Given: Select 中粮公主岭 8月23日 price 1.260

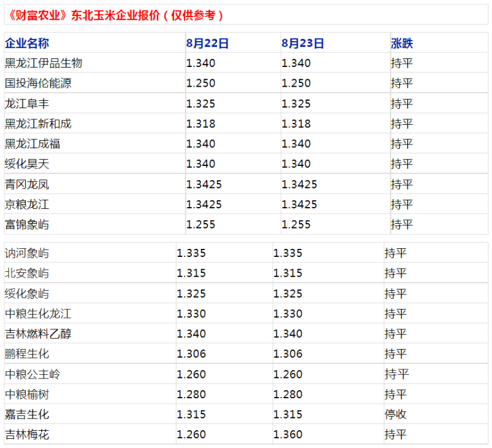Looking at the screenshot, I should (288, 374).
